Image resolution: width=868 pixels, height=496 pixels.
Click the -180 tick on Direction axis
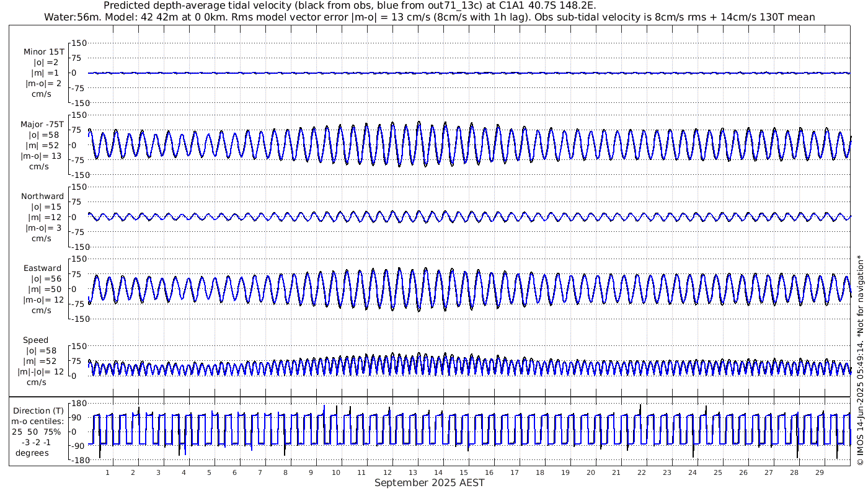76,461
